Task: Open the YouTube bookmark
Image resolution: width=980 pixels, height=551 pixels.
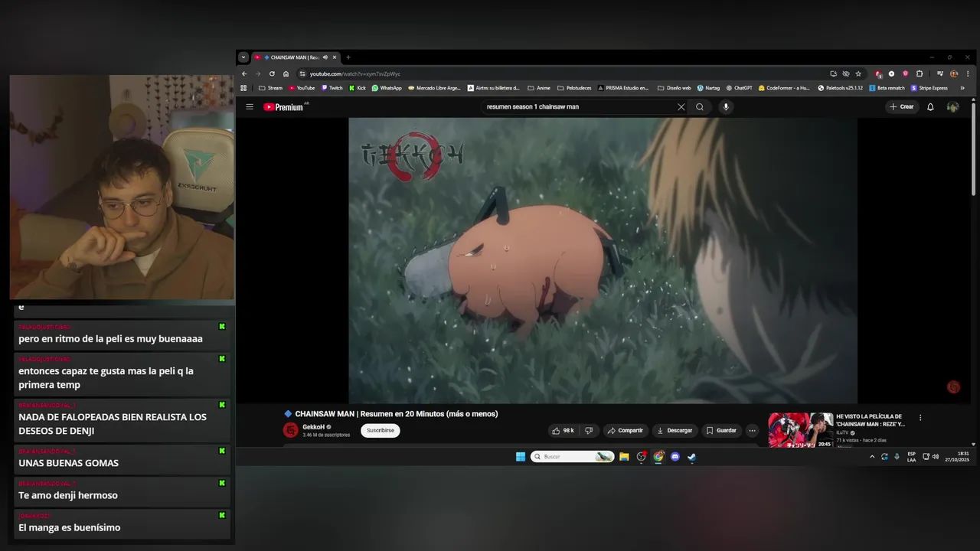Action: tap(302, 88)
